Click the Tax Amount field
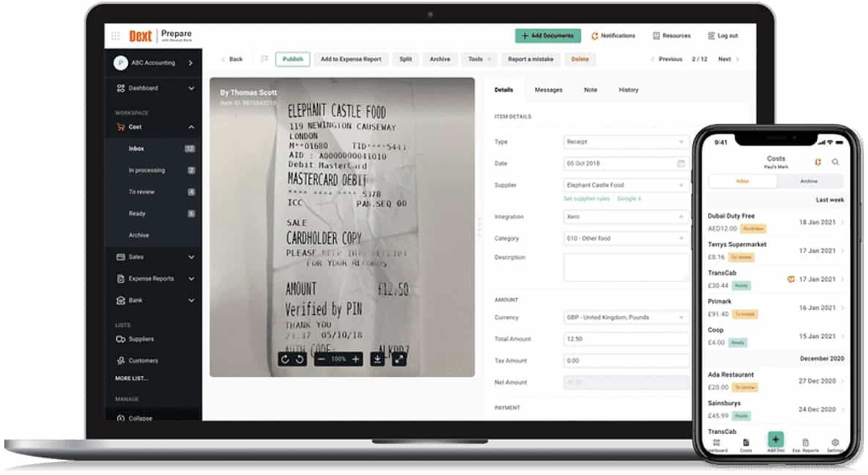The image size is (868, 475). [x=625, y=361]
